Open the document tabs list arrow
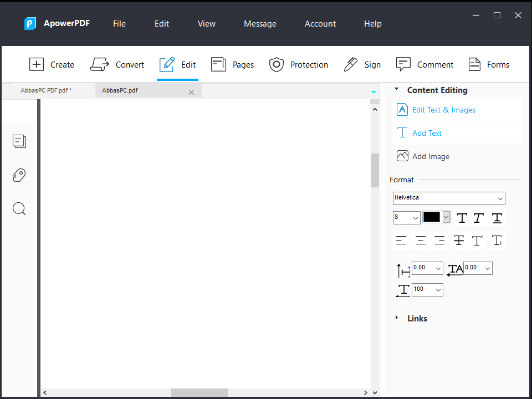532x399 pixels. pyautogui.click(x=374, y=92)
